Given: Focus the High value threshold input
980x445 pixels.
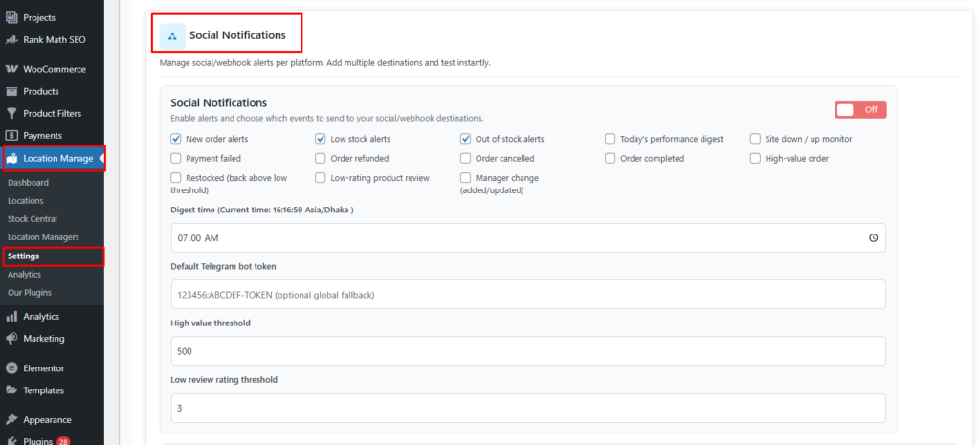Looking at the screenshot, I should coord(527,351).
